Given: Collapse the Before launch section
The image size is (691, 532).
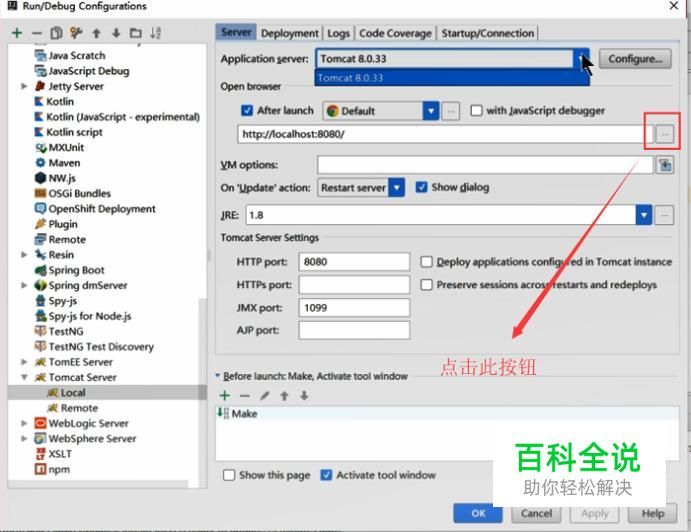Looking at the screenshot, I should point(218,376).
